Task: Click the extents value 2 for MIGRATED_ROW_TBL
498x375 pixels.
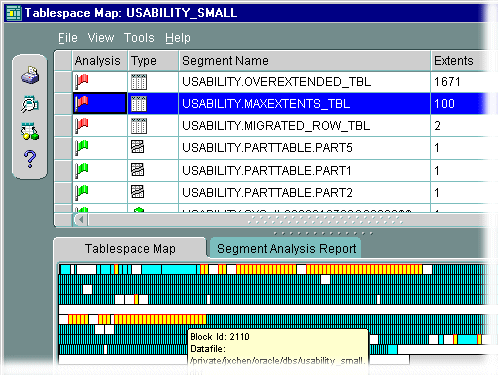Action: click(437, 126)
